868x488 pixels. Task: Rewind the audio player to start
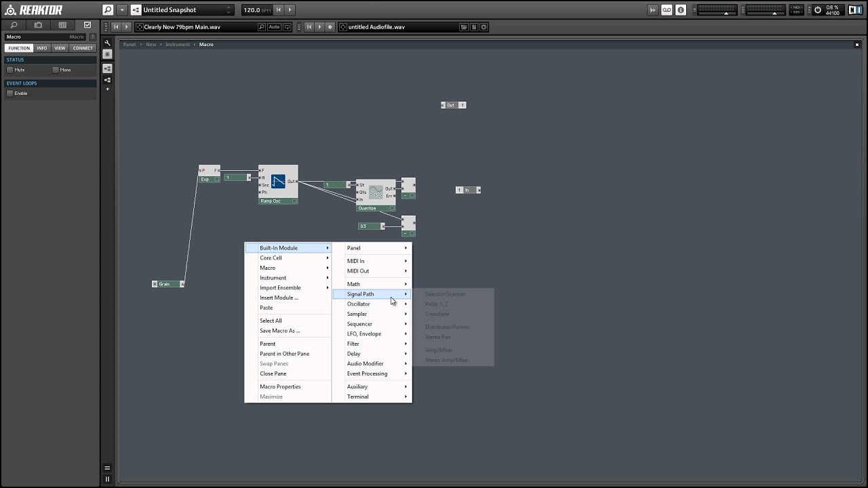[x=116, y=27]
